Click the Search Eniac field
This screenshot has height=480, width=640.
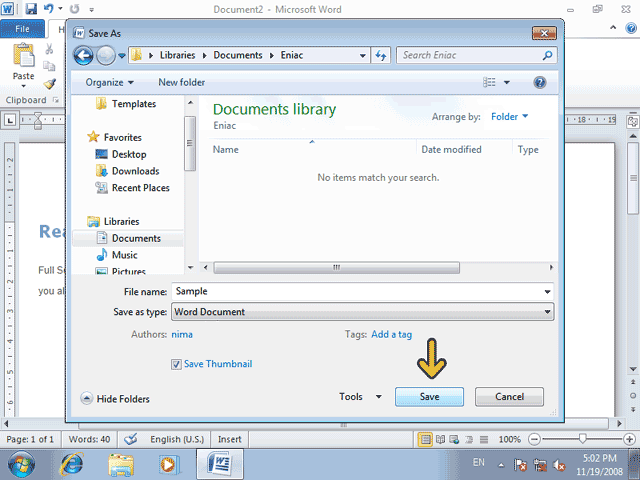tap(469, 55)
